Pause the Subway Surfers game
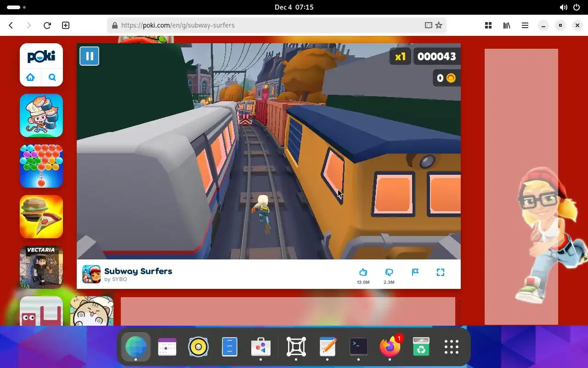 pyautogui.click(x=89, y=56)
